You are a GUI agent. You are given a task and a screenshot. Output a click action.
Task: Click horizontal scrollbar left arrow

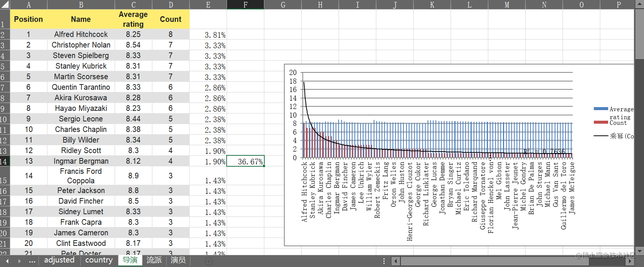[396, 261]
